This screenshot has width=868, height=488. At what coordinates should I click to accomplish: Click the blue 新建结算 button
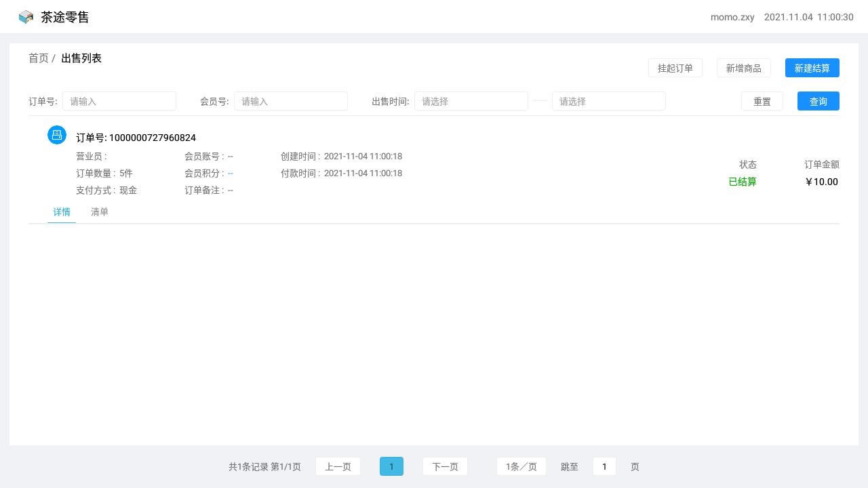[x=812, y=68]
